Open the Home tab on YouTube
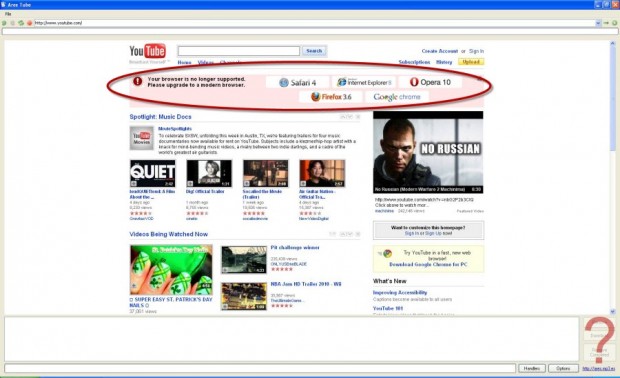620x378 pixels. point(184,62)
